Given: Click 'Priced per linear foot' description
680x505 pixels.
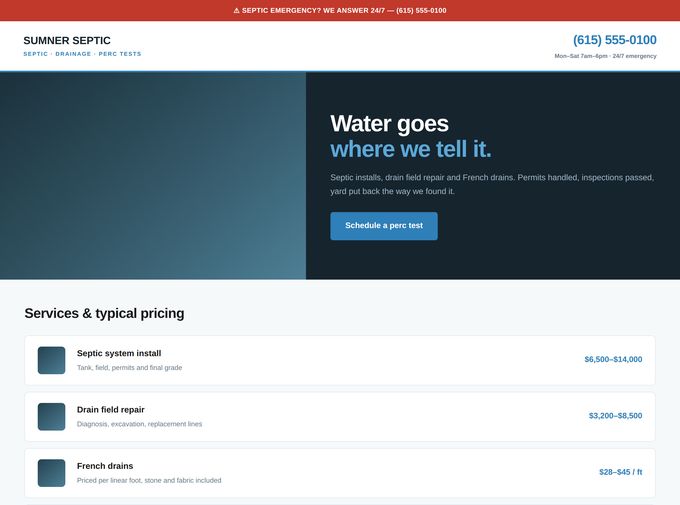Looking at the screenshot, I should 149,480.
